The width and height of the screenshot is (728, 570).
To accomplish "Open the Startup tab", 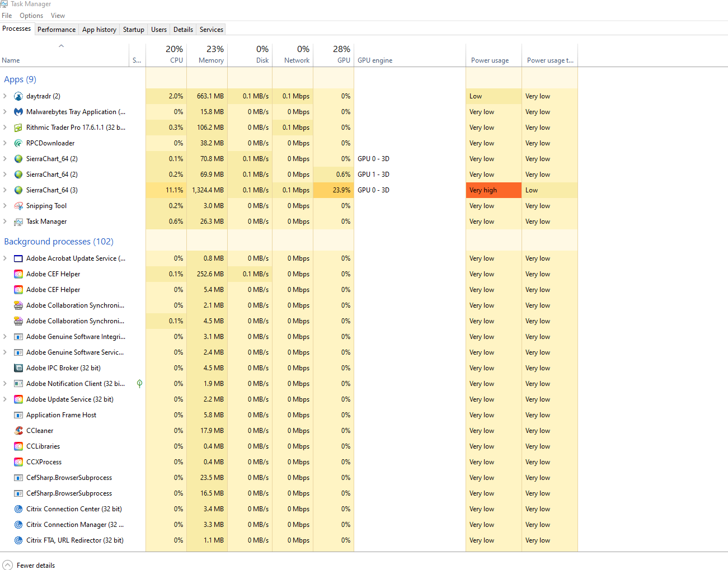I will pos(133,30).
